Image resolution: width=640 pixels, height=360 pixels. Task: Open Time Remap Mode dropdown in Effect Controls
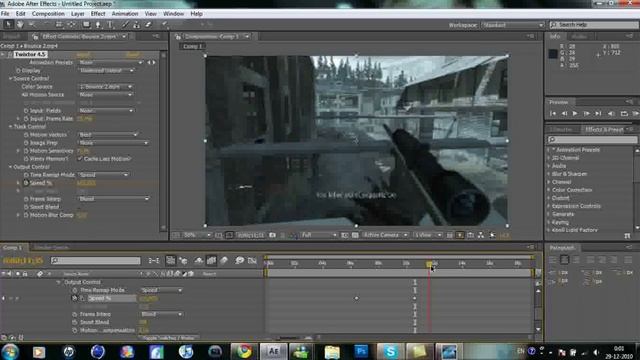coord(103,175)
